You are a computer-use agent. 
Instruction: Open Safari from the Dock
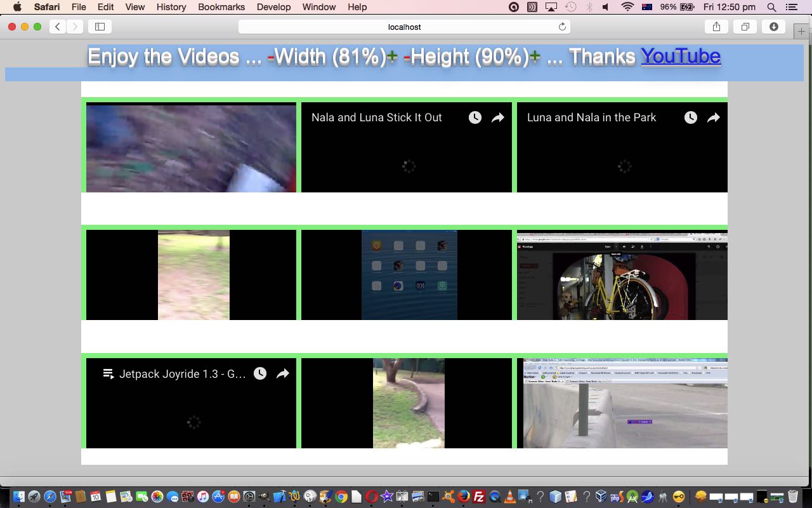[50, 497]
